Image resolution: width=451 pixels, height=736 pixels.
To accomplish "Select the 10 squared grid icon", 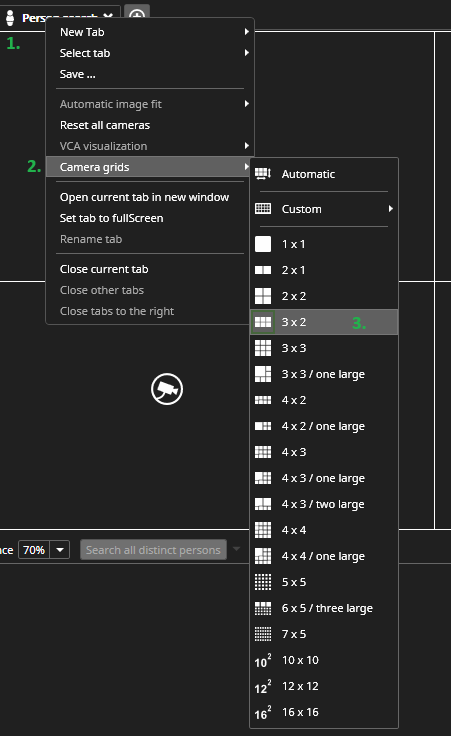I will [263, 660].
